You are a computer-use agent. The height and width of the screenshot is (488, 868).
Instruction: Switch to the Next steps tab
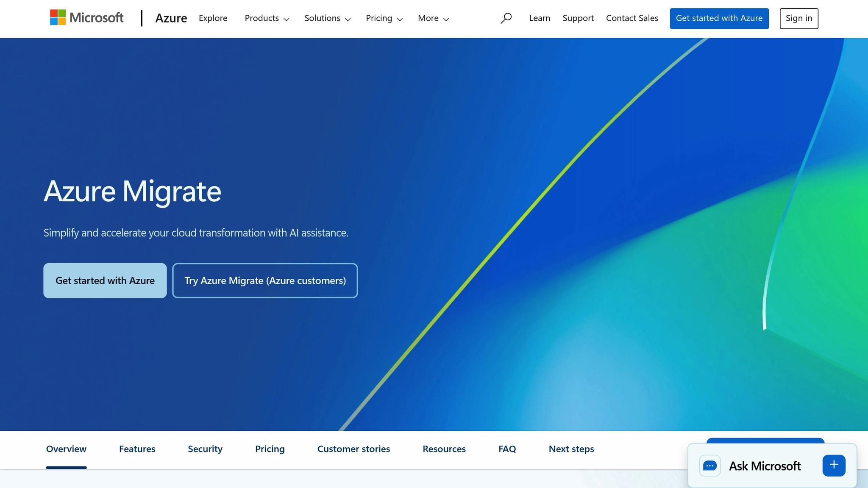(571, 449)
